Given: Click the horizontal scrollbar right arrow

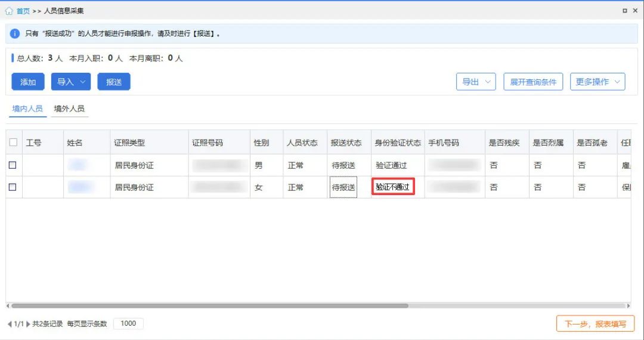Looking at the screenshot, I should coord(628,306).
